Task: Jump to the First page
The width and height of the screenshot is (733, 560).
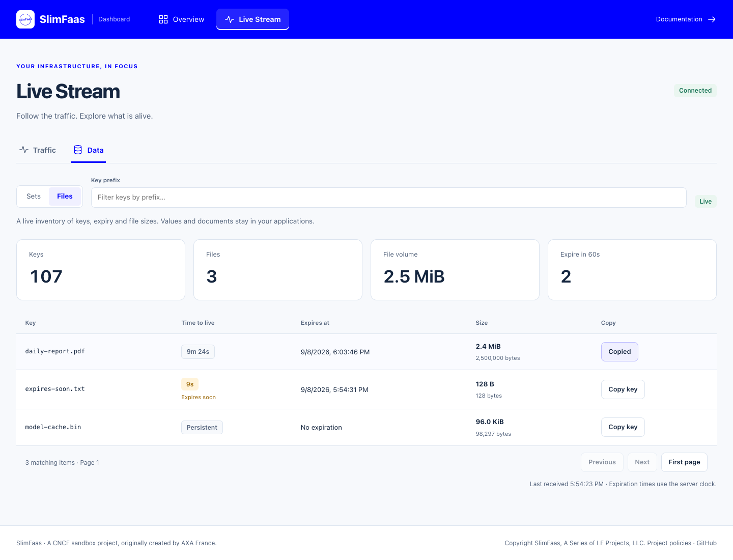Action: [x=684, y=462]
